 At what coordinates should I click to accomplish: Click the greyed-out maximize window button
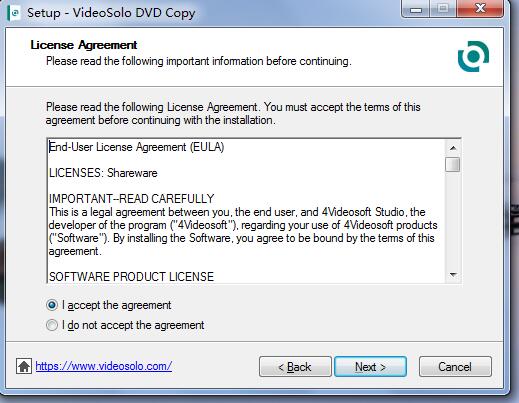443,9
